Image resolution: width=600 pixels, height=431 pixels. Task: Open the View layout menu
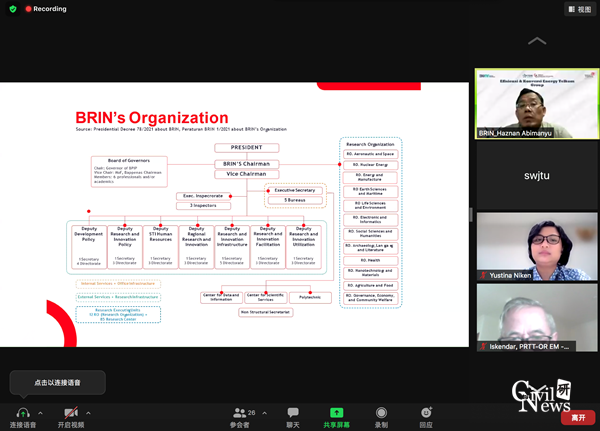tap(579, 9)
